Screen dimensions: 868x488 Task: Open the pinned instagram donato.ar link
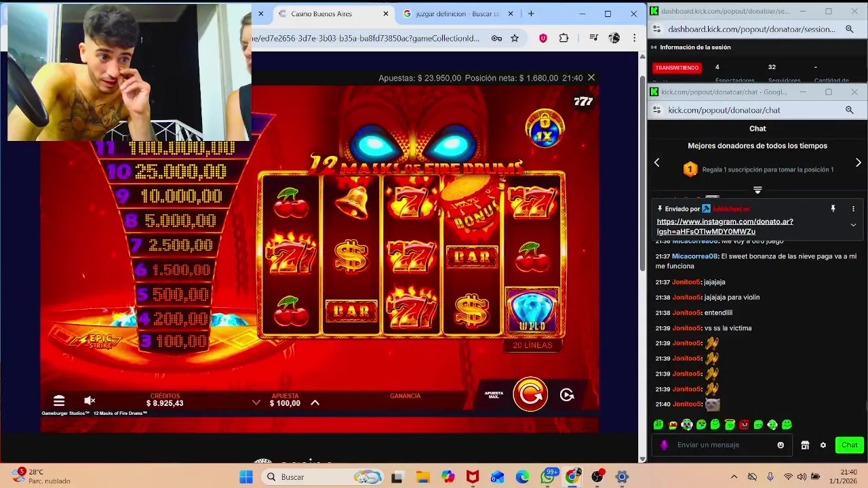tap(725, 226)
